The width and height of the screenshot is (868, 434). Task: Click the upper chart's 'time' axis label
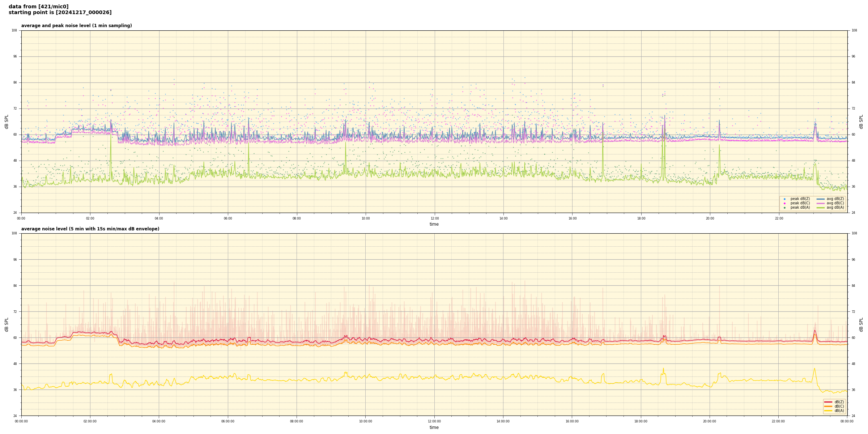tap(434, 224)
